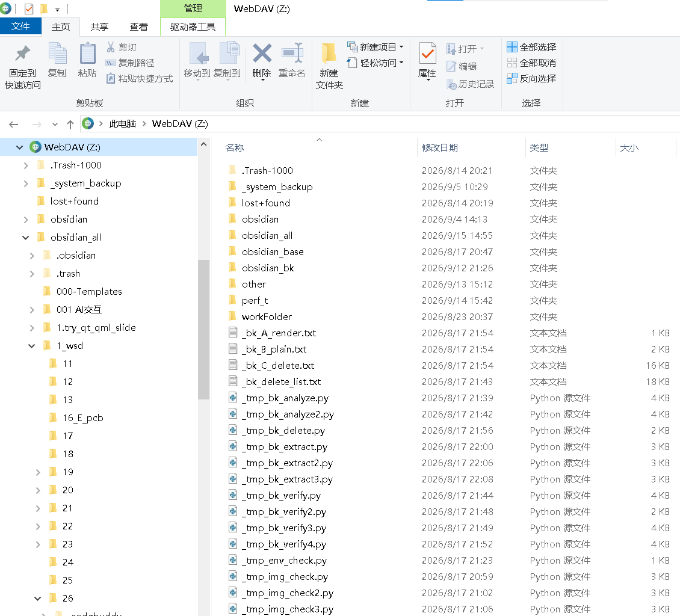Open the New item dropdown
This screenshot has width=680, height=616.
pyautogui.click(x=376, y=47)
